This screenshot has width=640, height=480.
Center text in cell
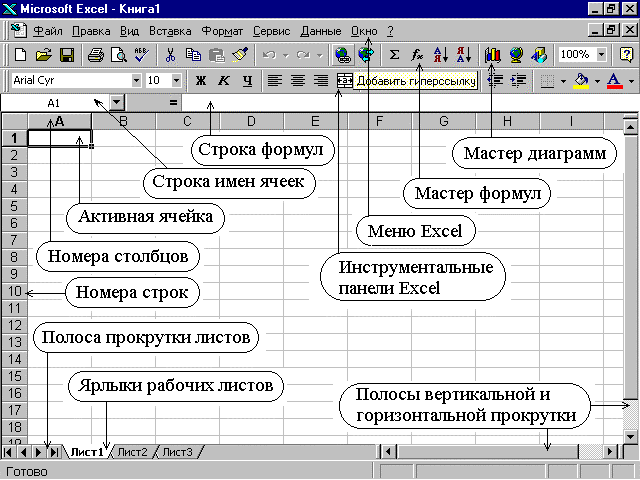pyautogui.click(x=298, y=80)
